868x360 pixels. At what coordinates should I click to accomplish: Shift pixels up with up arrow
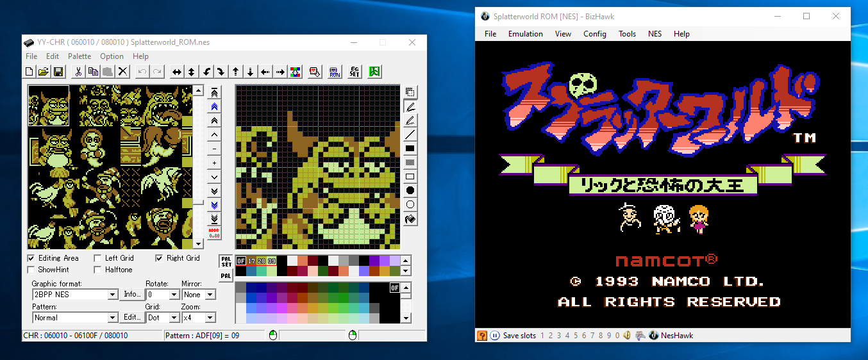pos(235,72)
